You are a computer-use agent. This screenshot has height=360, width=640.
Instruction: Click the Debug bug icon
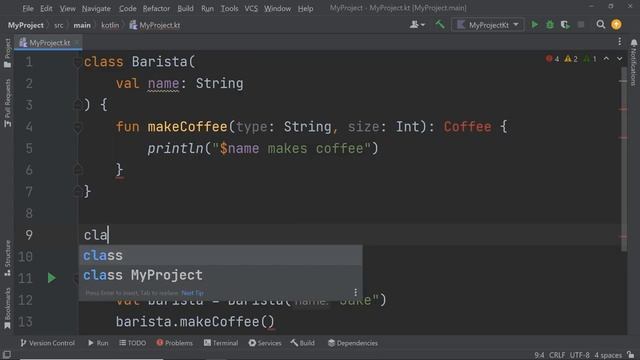point(550,25)
